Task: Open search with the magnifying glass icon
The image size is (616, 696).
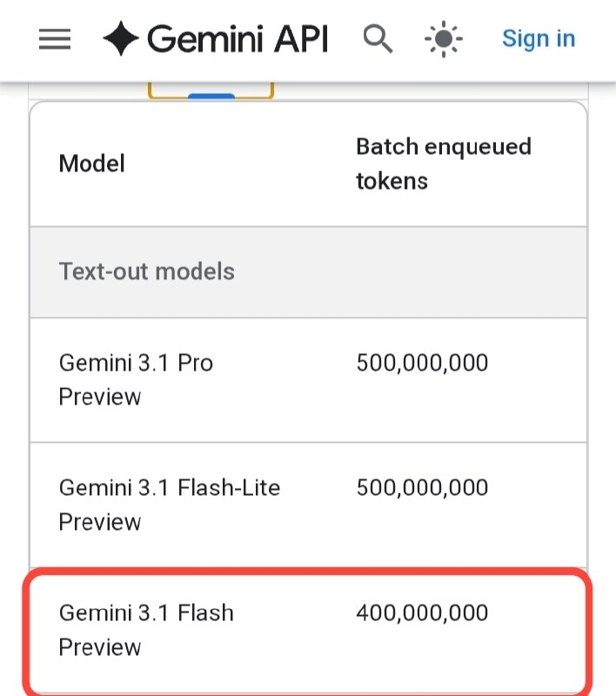Action: 378,39
